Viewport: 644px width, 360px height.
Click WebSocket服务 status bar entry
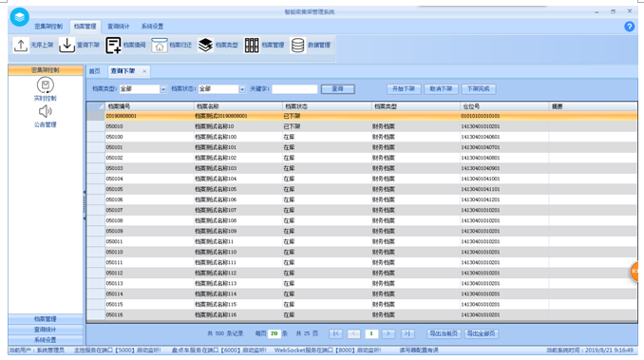coord(328,351)
